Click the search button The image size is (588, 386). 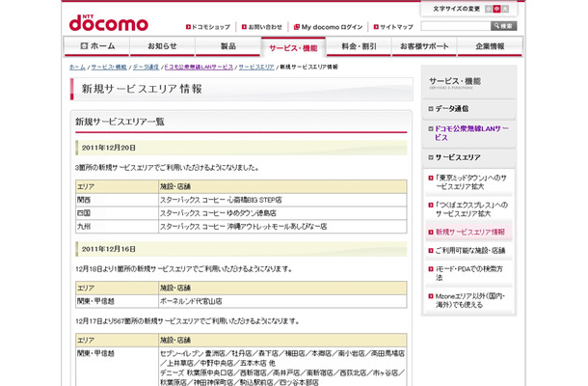(x=502, y=26)
